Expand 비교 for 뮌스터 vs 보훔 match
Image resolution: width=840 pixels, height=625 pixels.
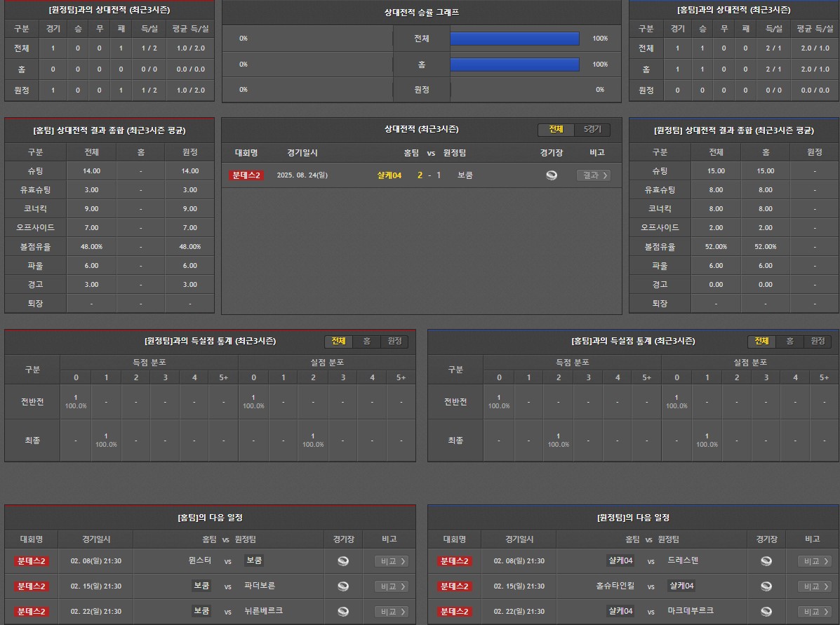(x=392, y=561)
